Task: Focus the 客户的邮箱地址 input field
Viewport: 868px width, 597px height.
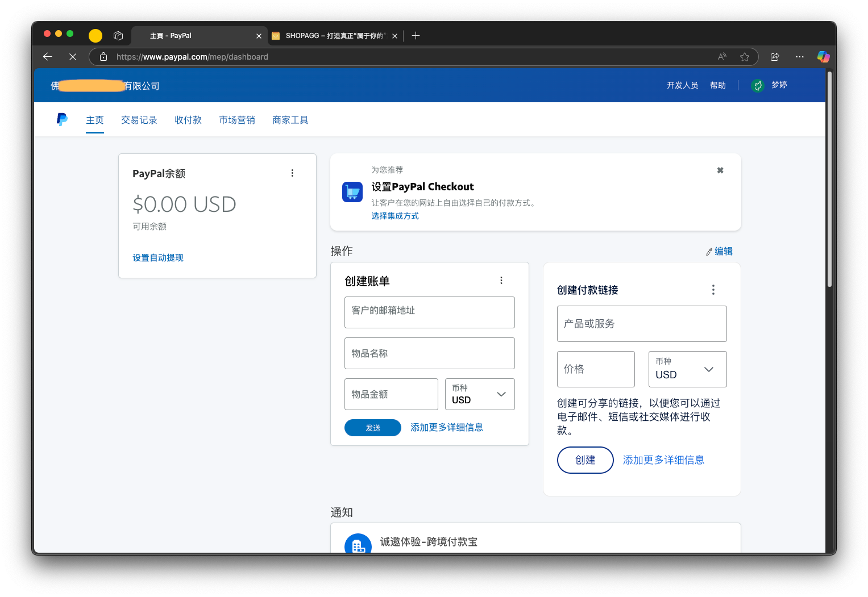Action: 430,312
